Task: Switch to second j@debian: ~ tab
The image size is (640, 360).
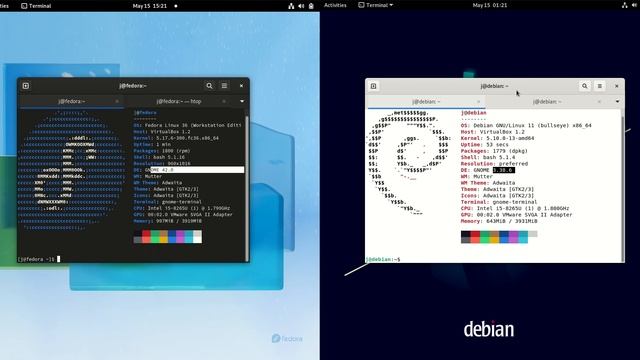Action: [547, 102]
